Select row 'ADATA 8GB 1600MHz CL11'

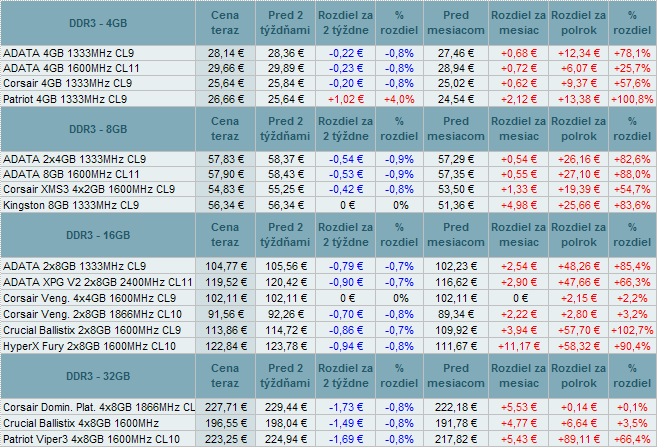tap(328, 174)
